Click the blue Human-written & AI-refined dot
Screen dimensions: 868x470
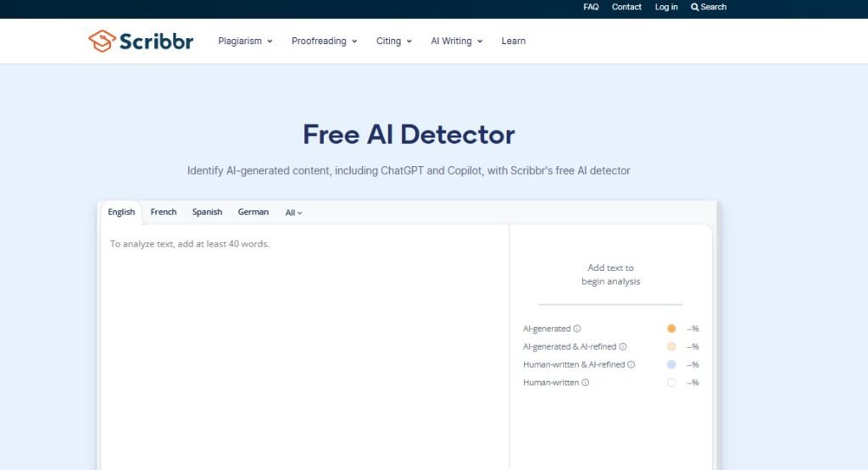pyautogui.click(x=671, y=364)
